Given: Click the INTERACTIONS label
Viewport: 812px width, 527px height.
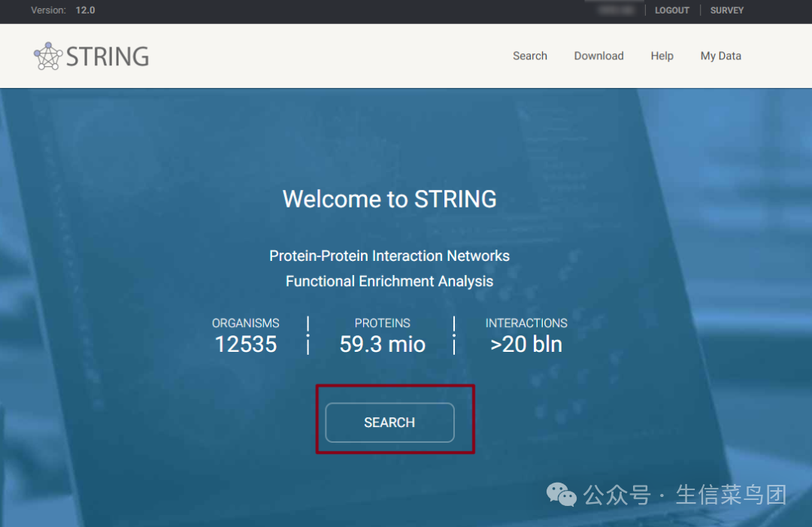Looking at the screenshot, I should pos(526,323).
